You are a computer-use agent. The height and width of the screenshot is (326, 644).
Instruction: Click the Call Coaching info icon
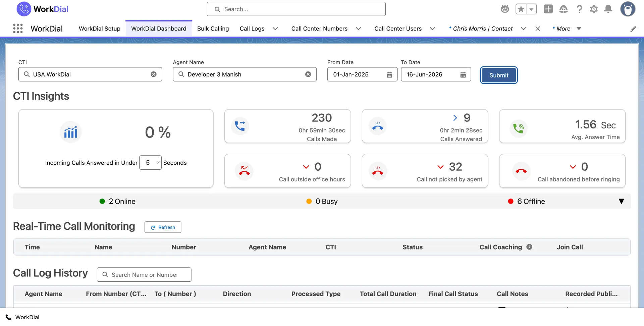point(529,247)
